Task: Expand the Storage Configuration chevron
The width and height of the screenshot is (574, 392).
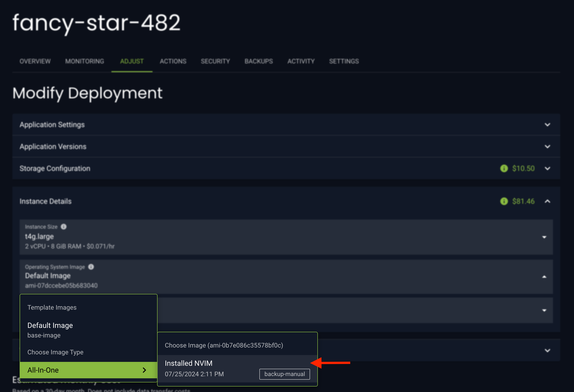Action: 547,168
